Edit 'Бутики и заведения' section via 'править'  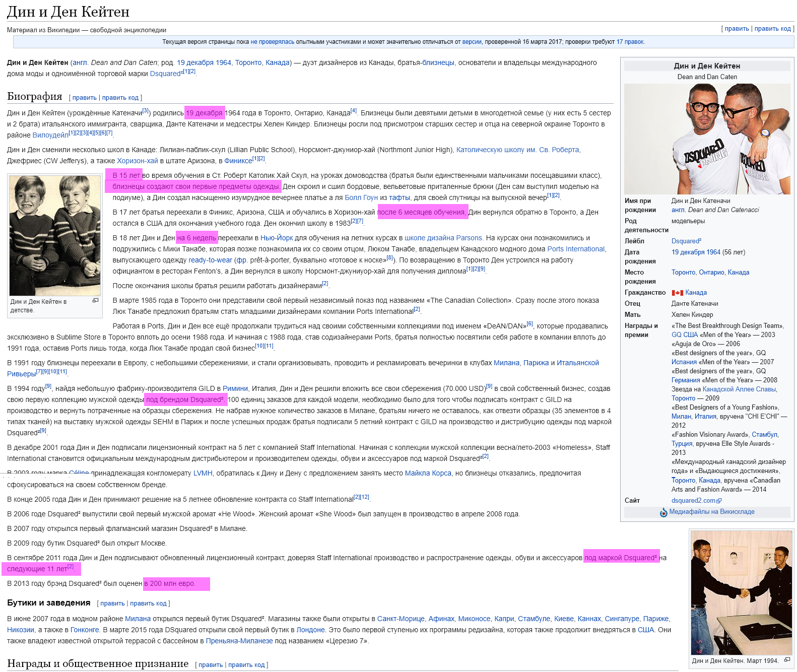[x=112, y=603]
